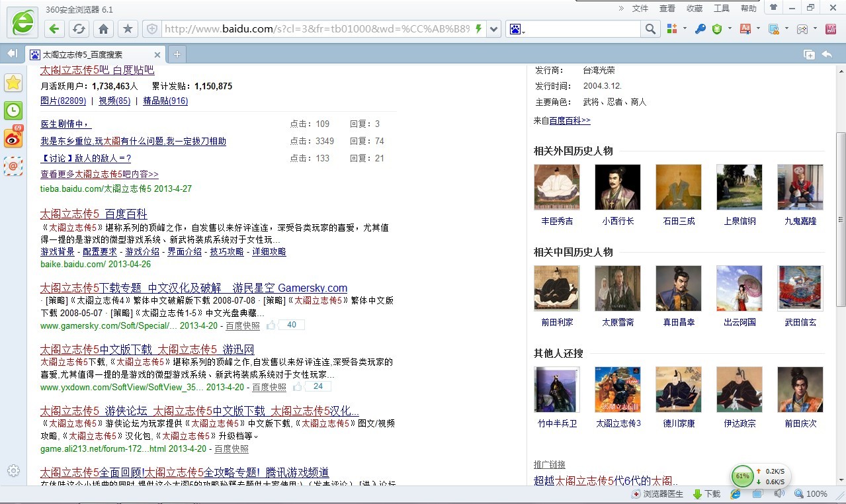The image size is (846, 504).
Task: Open the 工具 menu
Action: pyautogui.click(x=722, y=9)
